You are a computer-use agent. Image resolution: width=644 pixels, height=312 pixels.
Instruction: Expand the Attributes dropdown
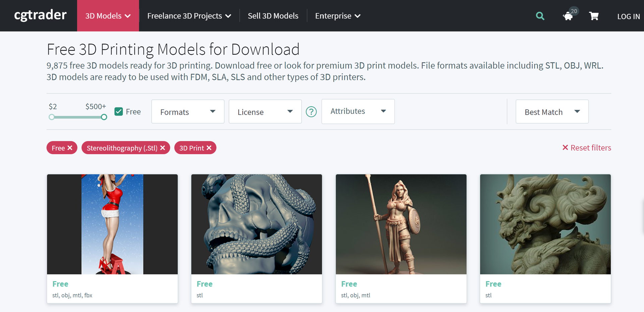coord(358,111)
